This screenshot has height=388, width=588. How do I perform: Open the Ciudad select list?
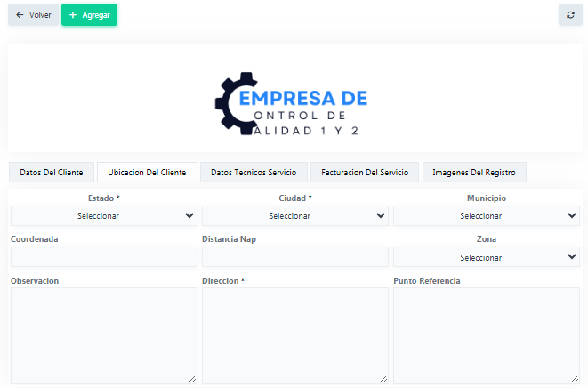click(x=295, y=215)
